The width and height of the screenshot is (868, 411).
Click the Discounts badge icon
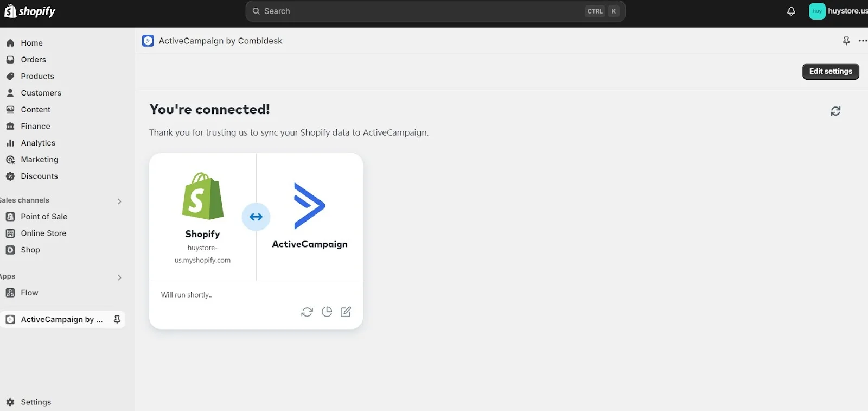(x=10, y=176)
